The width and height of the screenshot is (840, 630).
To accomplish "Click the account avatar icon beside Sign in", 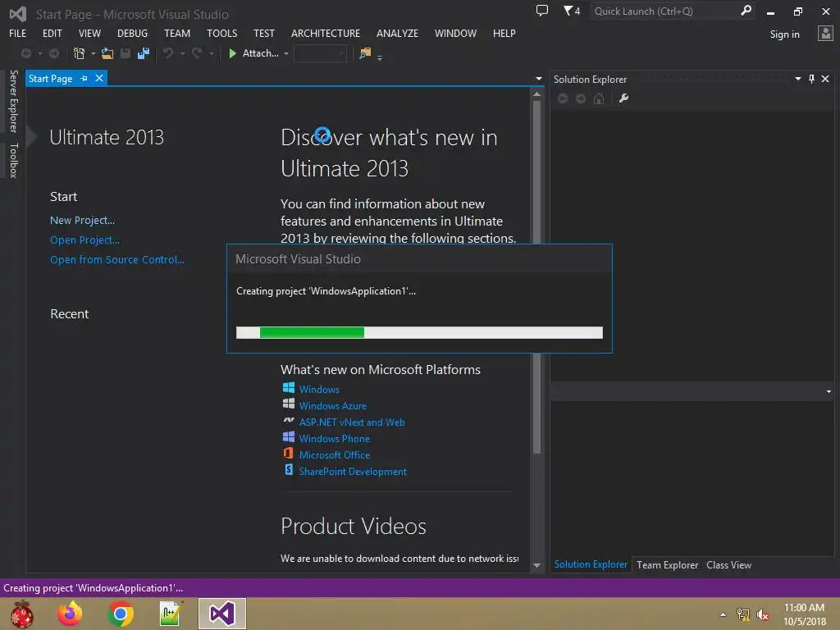I will [x=825, y=34].
